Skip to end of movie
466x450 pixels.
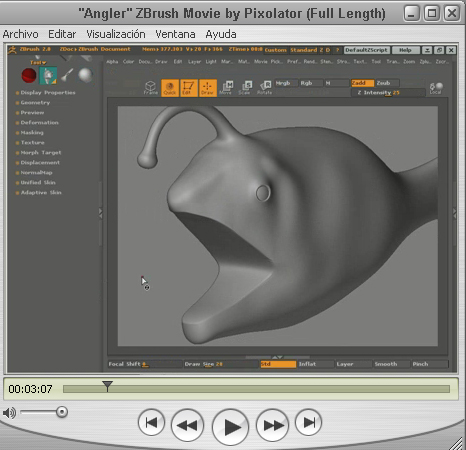pos(308,422)
